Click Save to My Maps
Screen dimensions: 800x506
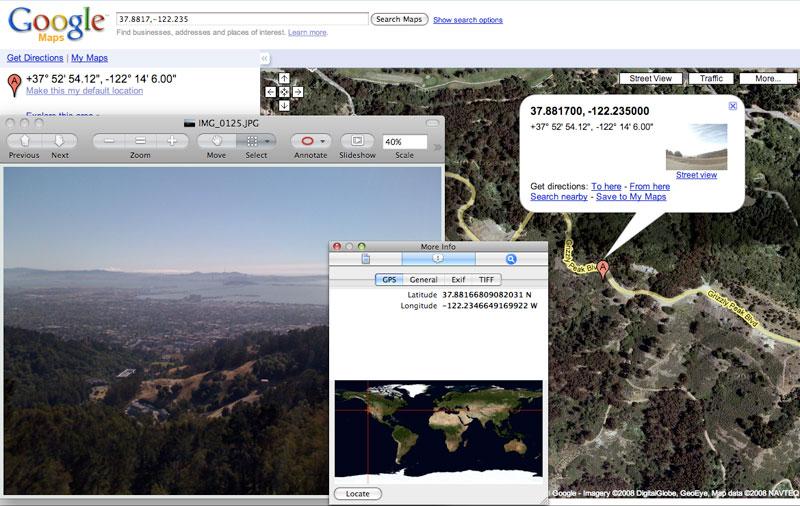pos(631,197)
